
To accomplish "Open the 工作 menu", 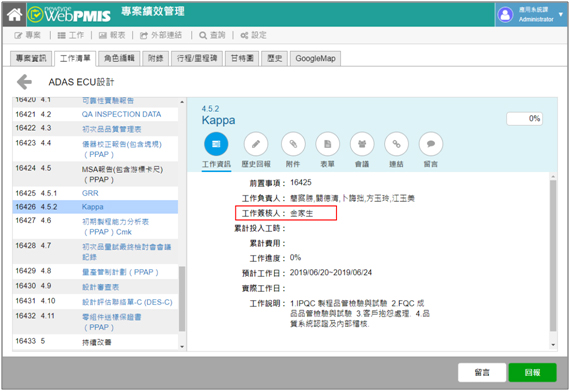I will point(71,35).
